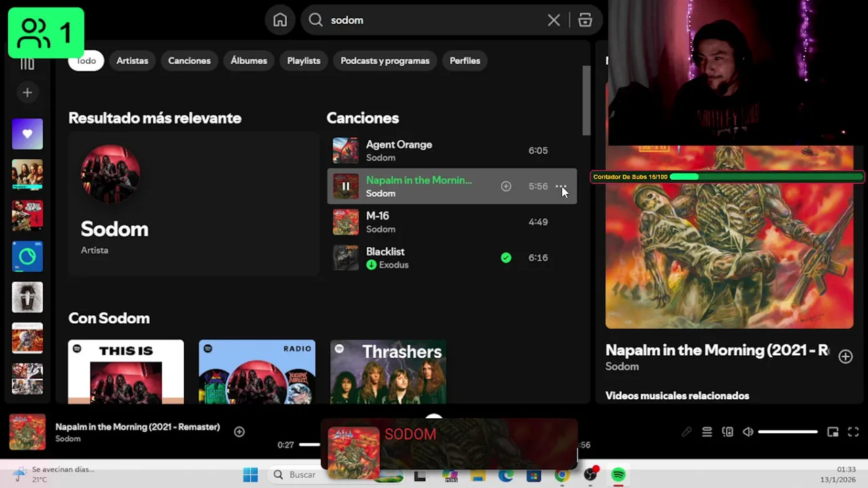Image resolution: width=868 pixels, height=488 pixels.
Task: Open the Thrashers playlist card
Action: click(388, 372)
